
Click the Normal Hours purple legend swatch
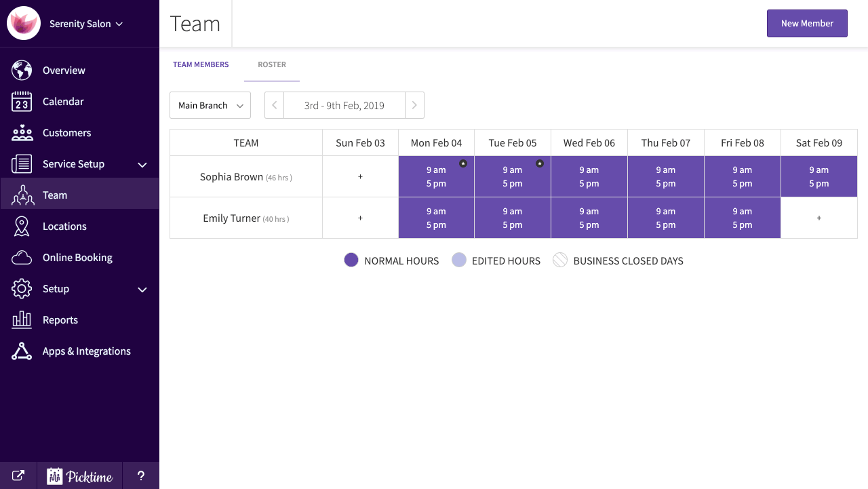click(351, 260)
